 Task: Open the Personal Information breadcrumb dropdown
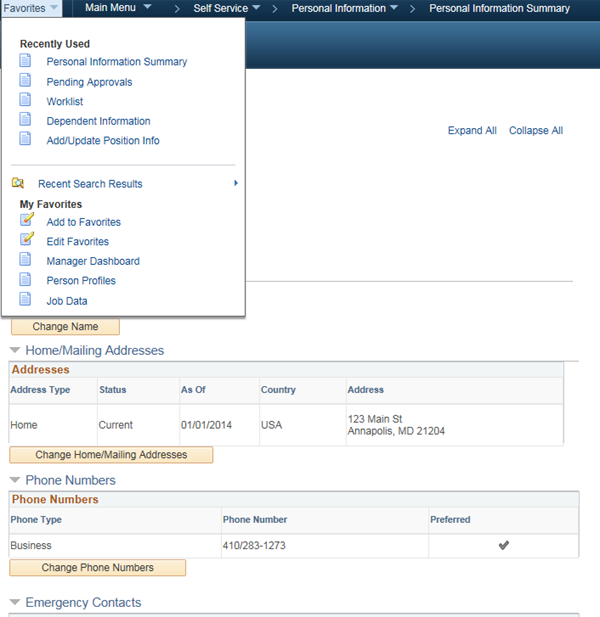[345, 8]
